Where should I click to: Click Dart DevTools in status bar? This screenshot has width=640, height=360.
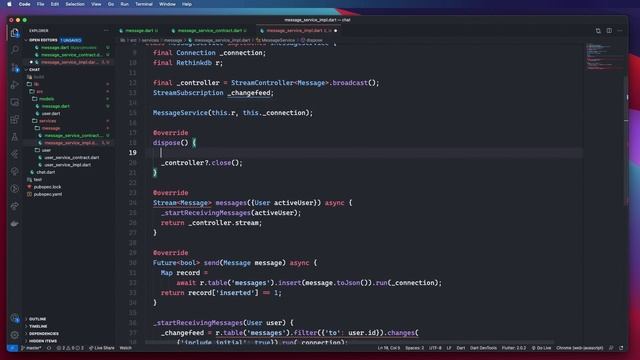[x=483, y=348]
